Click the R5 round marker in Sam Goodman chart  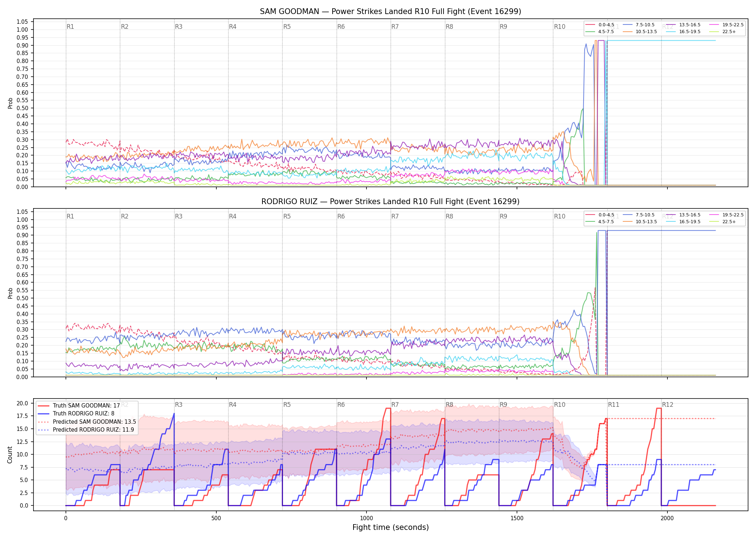(x=287, y=27)
